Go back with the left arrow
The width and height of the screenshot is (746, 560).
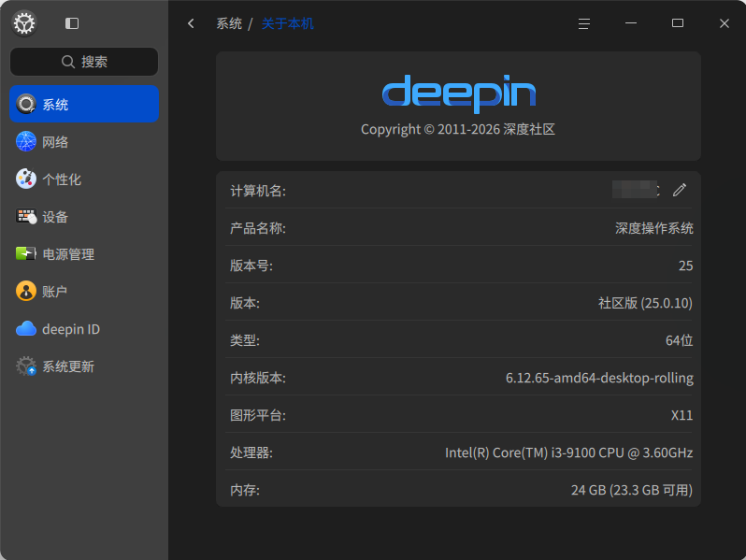(192, 23)
